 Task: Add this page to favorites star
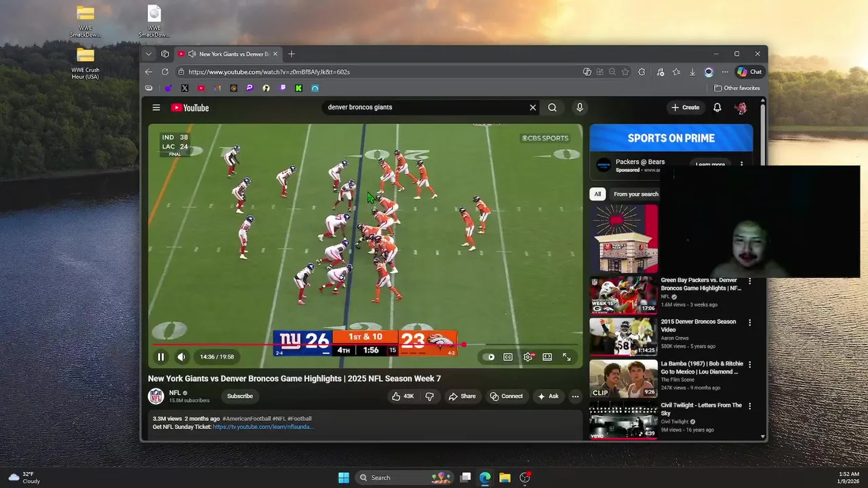click(625, 71)
